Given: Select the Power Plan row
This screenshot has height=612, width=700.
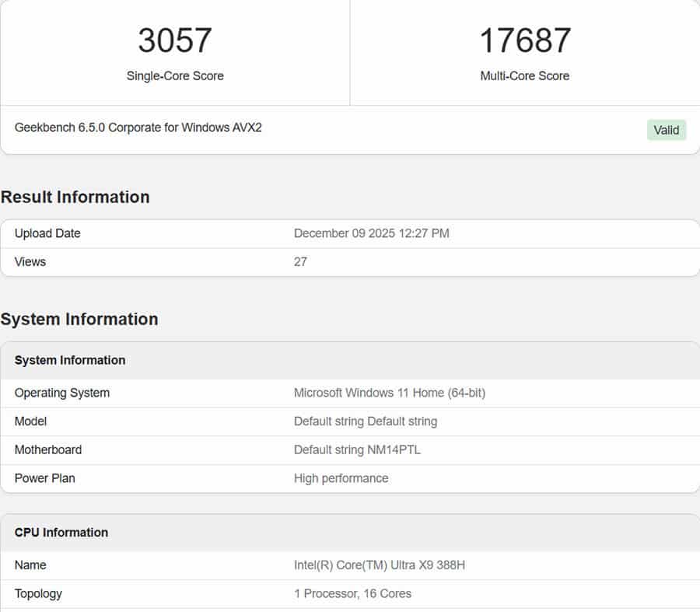Looking at the screenshot, I should 44,478.
